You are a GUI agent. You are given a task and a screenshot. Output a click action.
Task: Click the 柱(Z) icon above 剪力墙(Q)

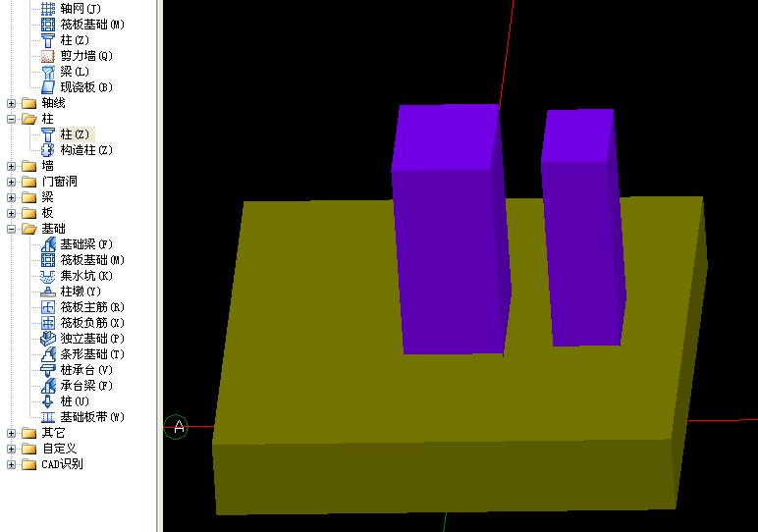[x=48, y=40]
